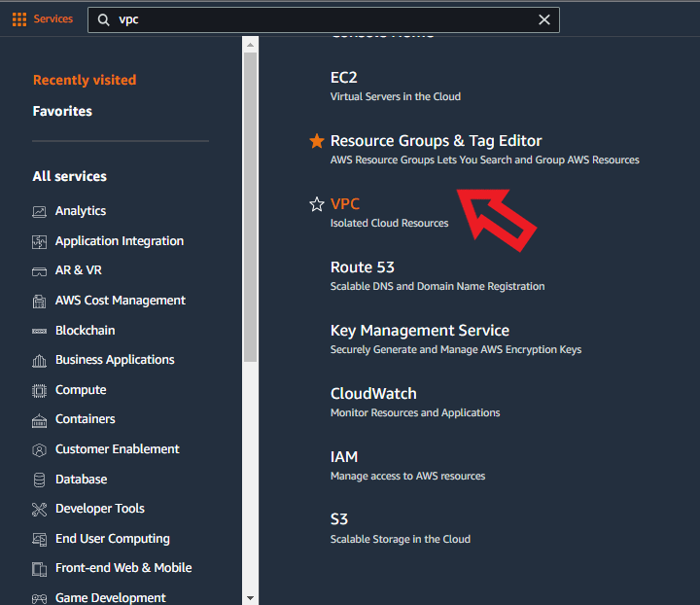Screen dimensions: 700x605
Task: Select AWS Cost Management category
Action: point(121,301)
